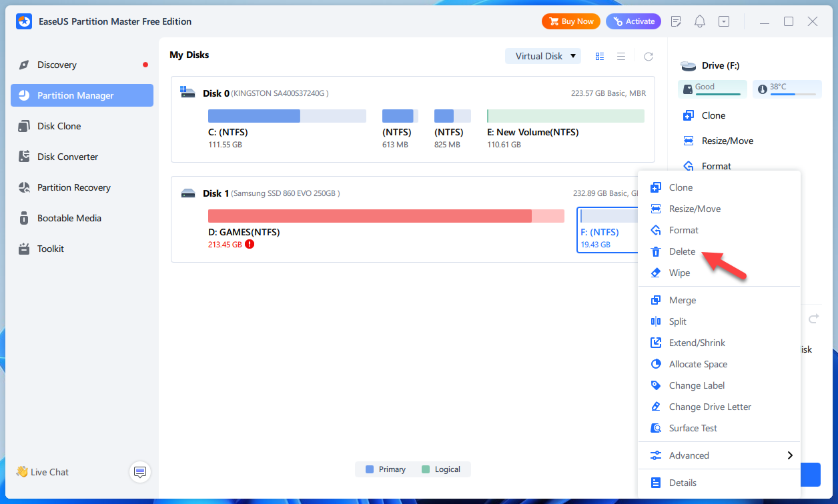Click the 38°C temperature indicator
Screen dimensions: 838x504
tap(787, 89)
